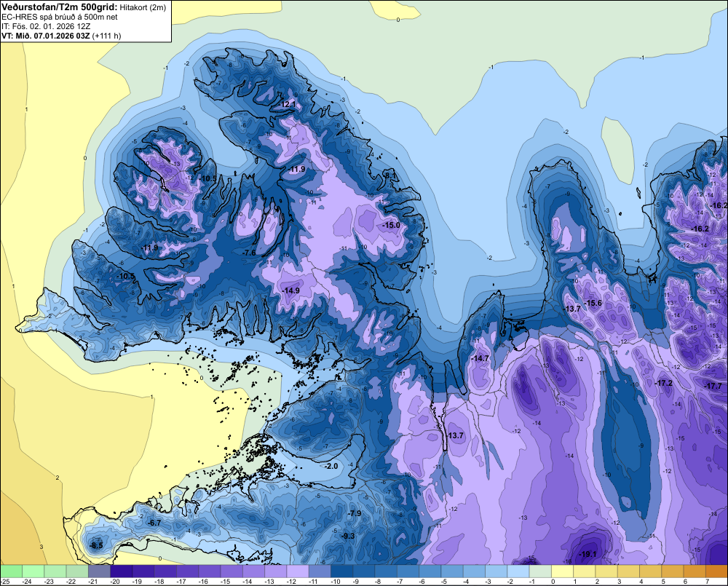
Task: Click the -19.1 minimum temperature label
Action: (x=587, y=555)
